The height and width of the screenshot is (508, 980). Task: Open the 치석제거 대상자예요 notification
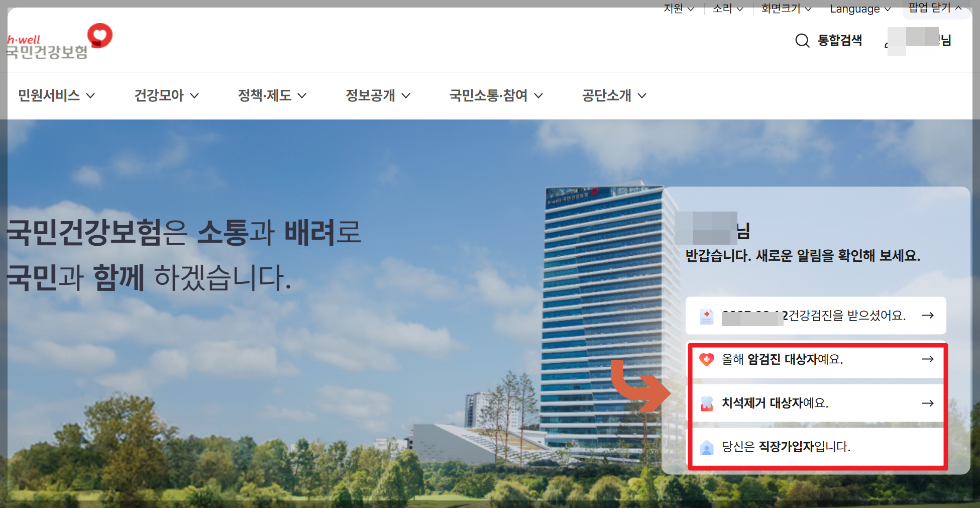tap(816, 403)
